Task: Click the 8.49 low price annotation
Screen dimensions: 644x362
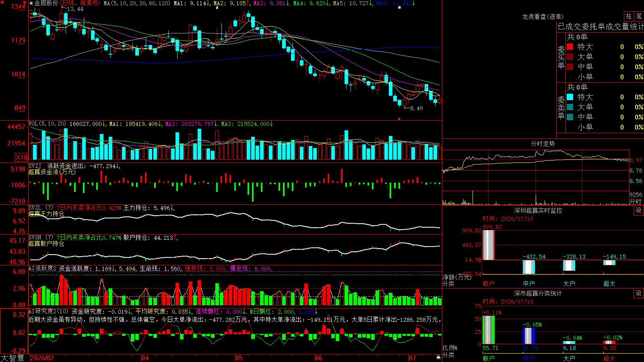Action: point(416,108)
